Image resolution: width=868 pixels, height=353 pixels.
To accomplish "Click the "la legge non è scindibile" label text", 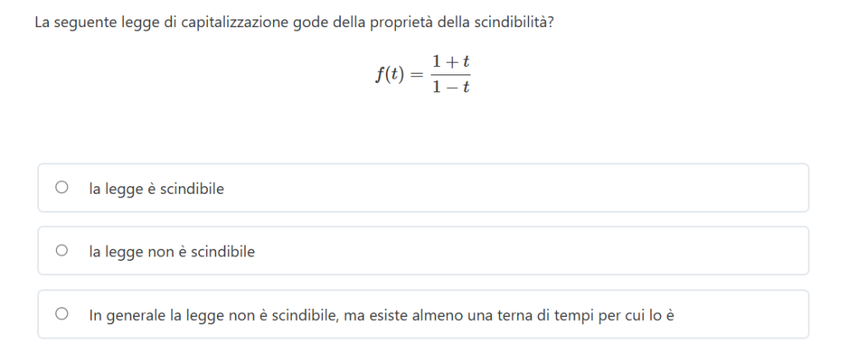I will click(171, 251).
